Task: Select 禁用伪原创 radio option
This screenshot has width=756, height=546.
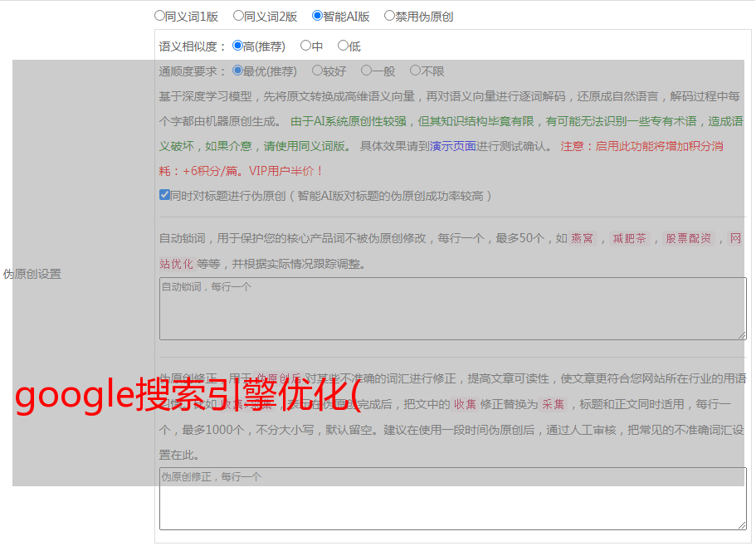Action: point(389,16)
